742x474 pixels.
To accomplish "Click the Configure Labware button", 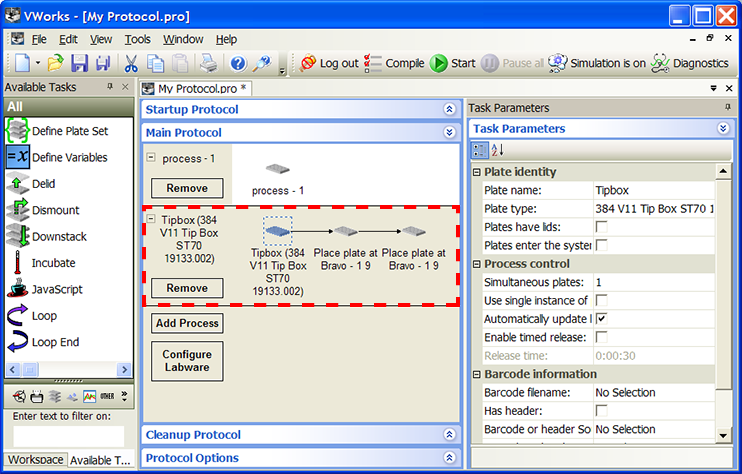I will [x=187, y=360].
